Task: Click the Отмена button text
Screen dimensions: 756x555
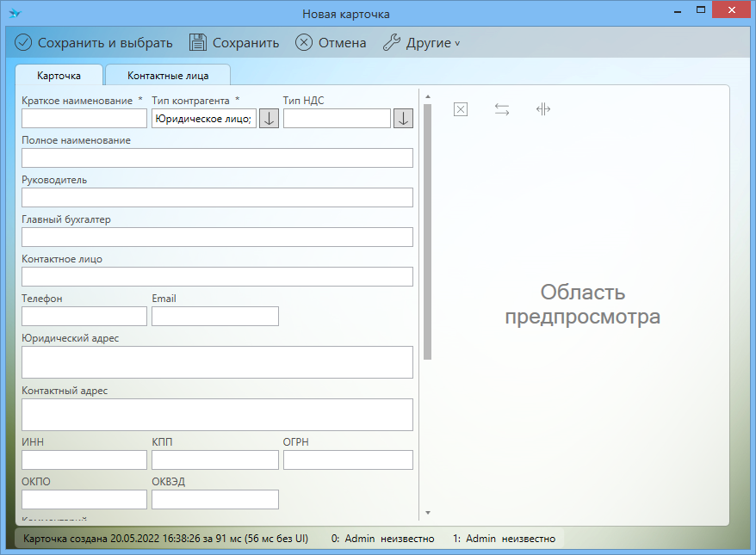Action: pyautogui.click(x=342, y=43)
